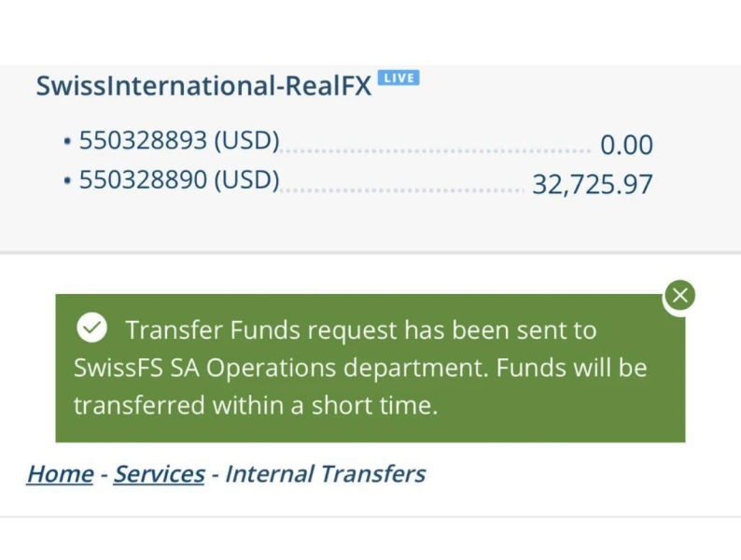
Task: Dismiss the green transfer notification
Action: 679,296
